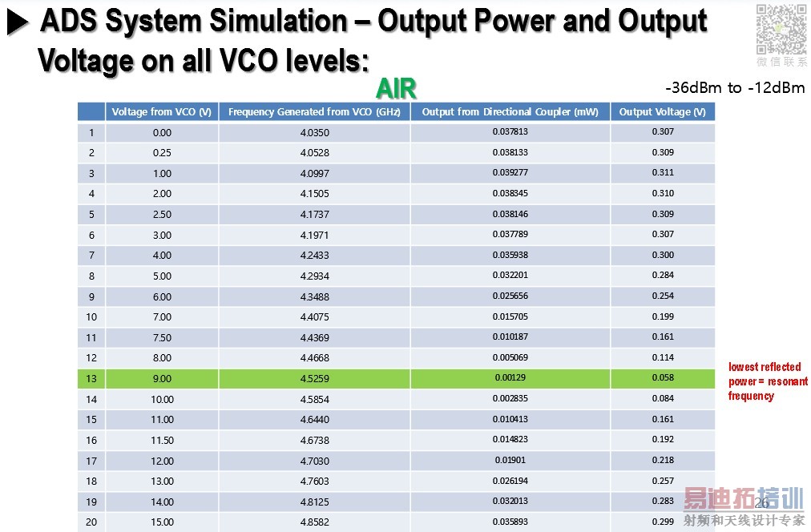Click coupler output value 0.01901
This screenshot has height=532, width=811.
[x=510, y=460]
